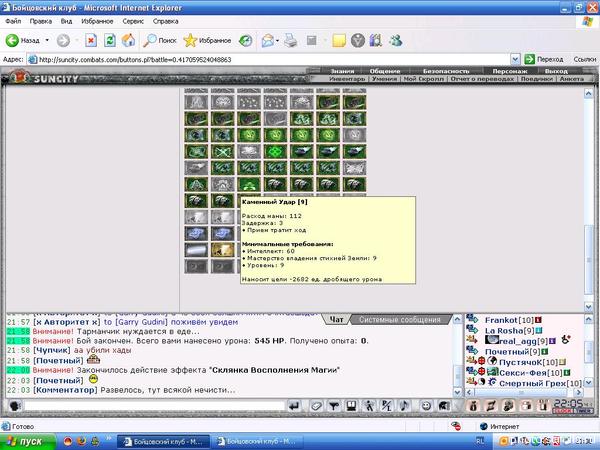600x450 pixels.
Task: Click the RL language indicator in taskbar
Action: click(480, 441)
